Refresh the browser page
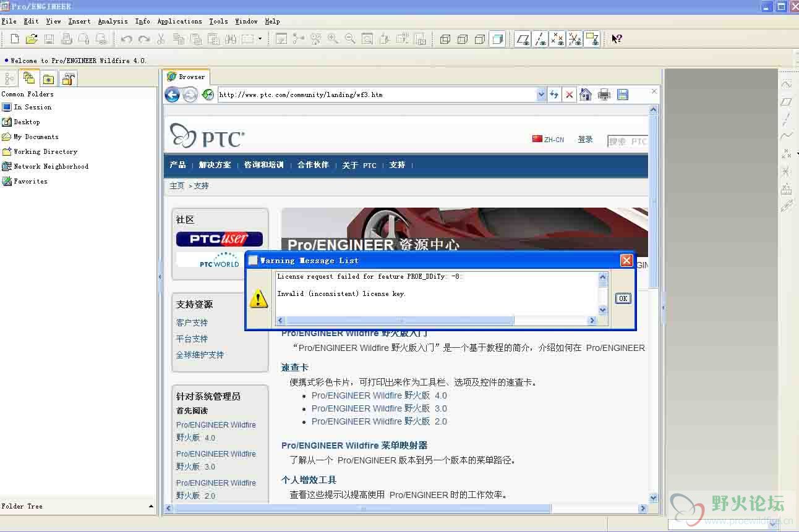 (x=554, y=95)
